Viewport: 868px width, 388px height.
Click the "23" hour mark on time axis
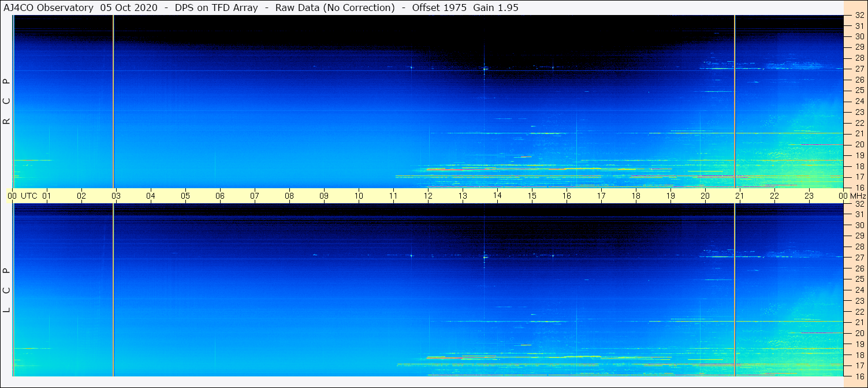click(x=809, y=196)
